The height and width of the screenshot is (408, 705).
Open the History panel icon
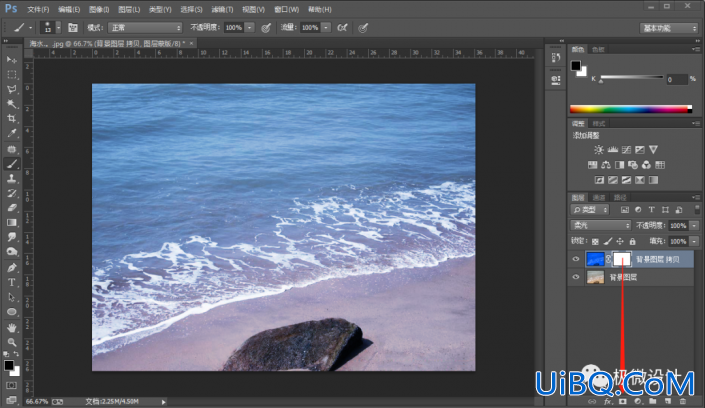556,58
